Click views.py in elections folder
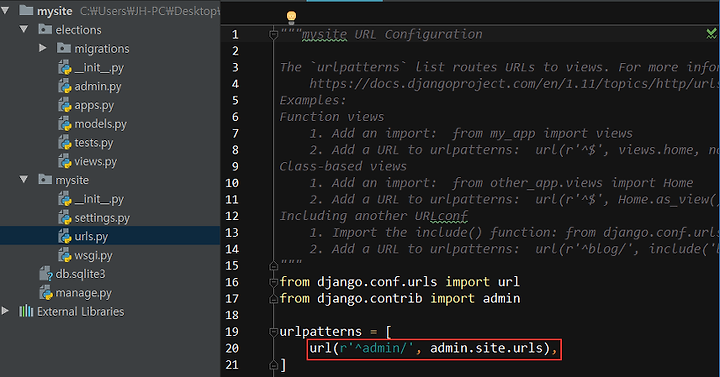720x377 pixels. [x=96, y=162]
